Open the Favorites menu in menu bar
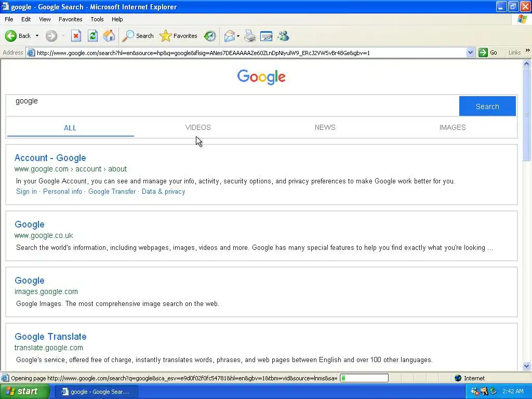This screenshot has height=399, width=532. tap(70, 19)
